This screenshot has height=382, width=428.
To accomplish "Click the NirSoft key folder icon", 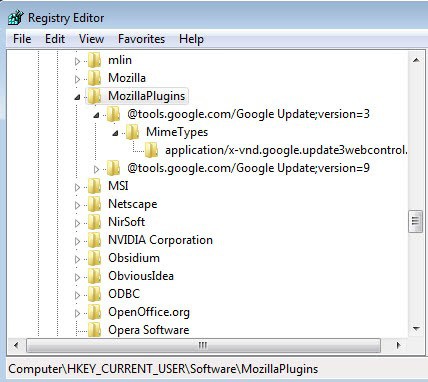I will pos(95,222).
